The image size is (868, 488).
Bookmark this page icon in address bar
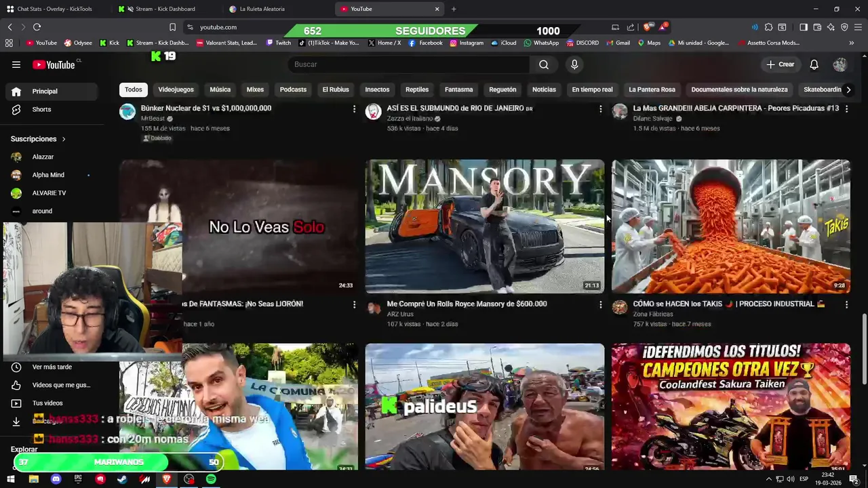(172, 27)
